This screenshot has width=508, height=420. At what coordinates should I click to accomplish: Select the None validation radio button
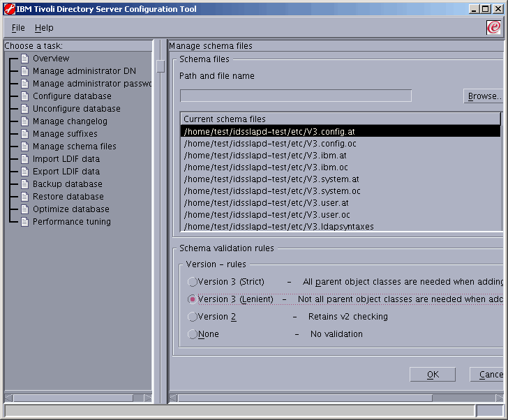click(x=193, y=334)
